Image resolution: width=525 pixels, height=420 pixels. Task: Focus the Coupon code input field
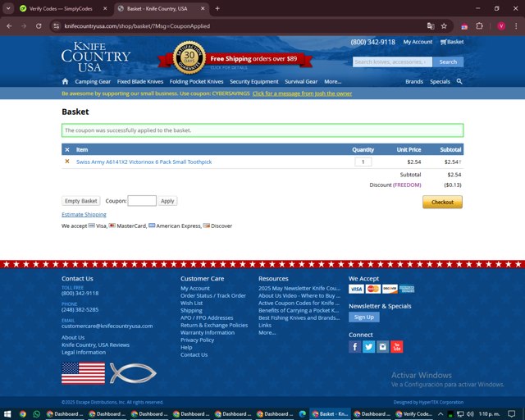pos(142,201)
